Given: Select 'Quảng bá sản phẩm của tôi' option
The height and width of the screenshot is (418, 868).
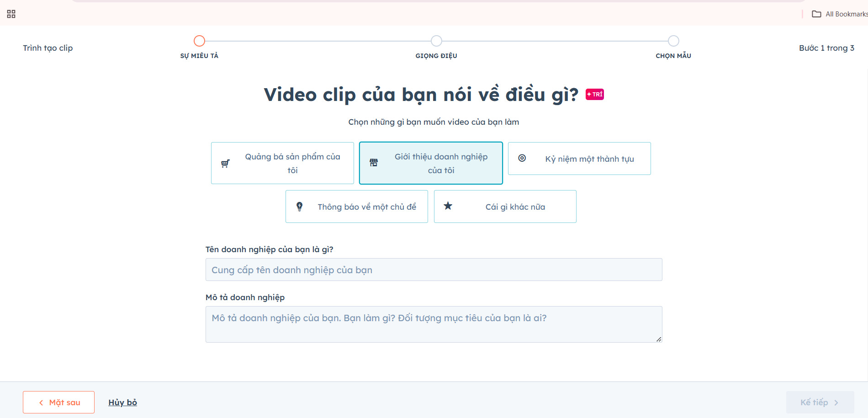Looking at the screenshot, I should point(282,163).
